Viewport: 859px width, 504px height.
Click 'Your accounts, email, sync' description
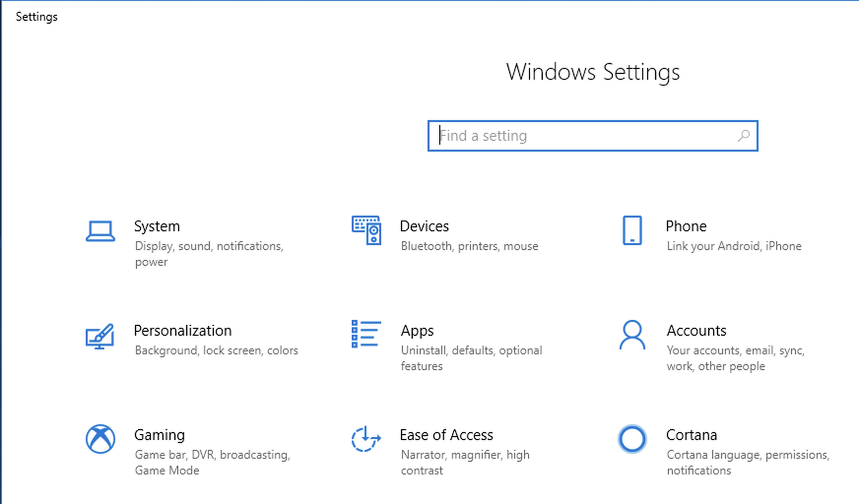(735, 358)
